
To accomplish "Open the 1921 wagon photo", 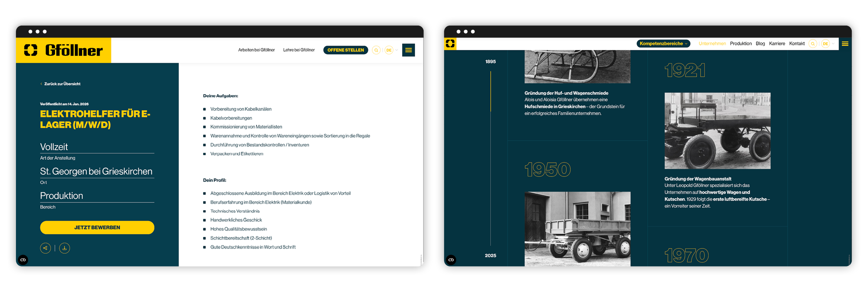I will click(718, 131).
